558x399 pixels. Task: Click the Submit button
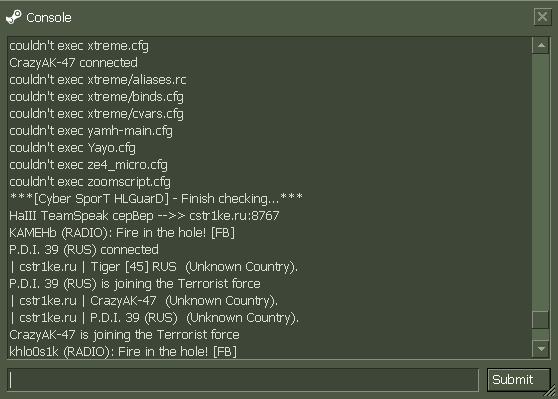pos(517,380)
